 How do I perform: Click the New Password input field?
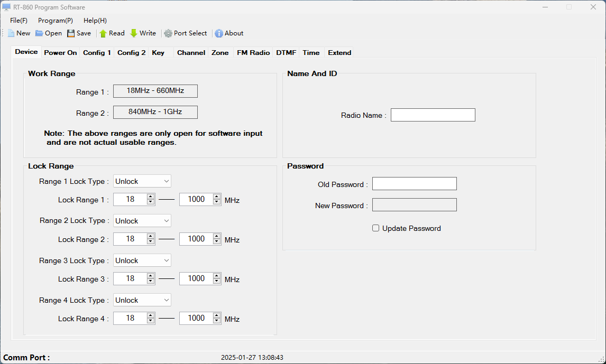point(414,204)
